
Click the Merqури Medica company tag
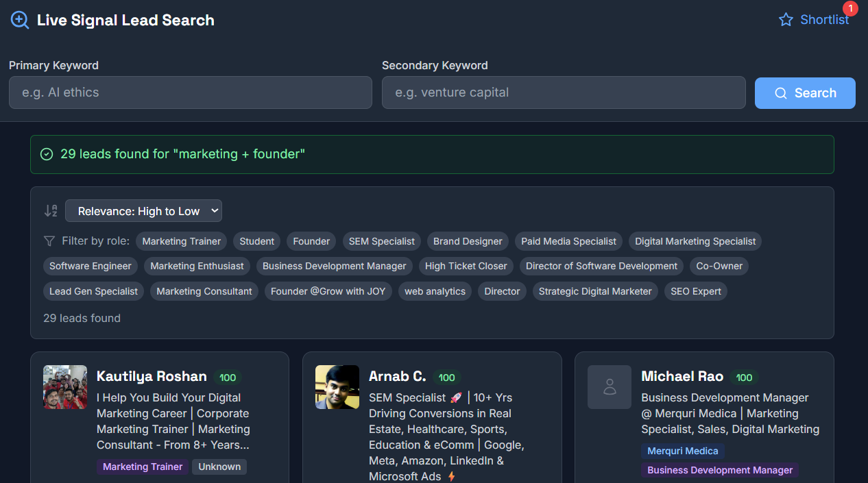click(x=682, y=451)
